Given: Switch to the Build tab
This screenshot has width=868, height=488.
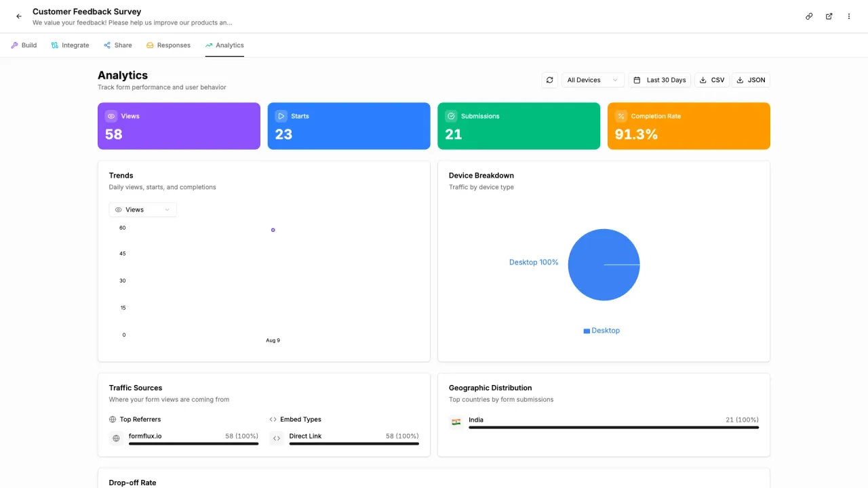Looking at the screenshot, I should [x=24, y=45].
